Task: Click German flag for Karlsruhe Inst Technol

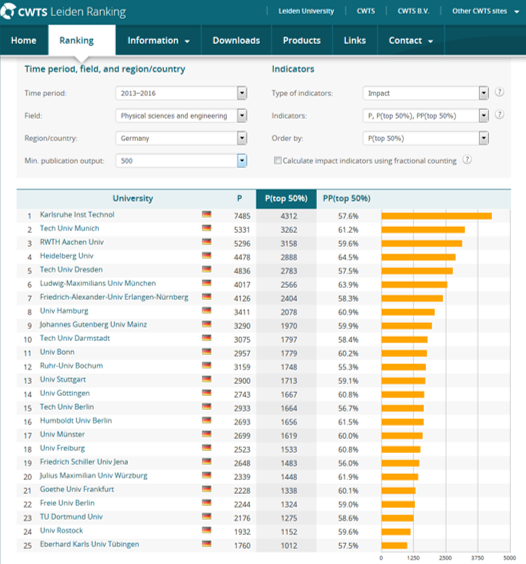Action: coord(207,214)
